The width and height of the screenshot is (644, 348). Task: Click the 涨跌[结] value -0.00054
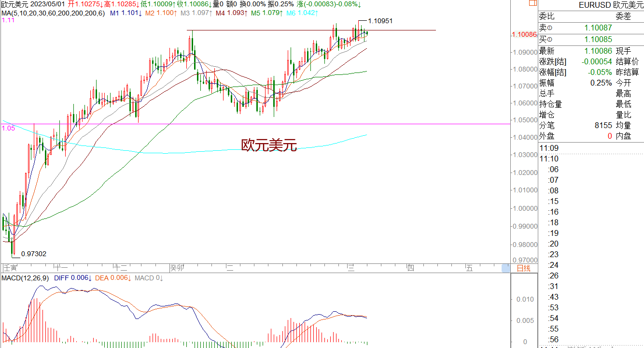[x=597, y=61]
